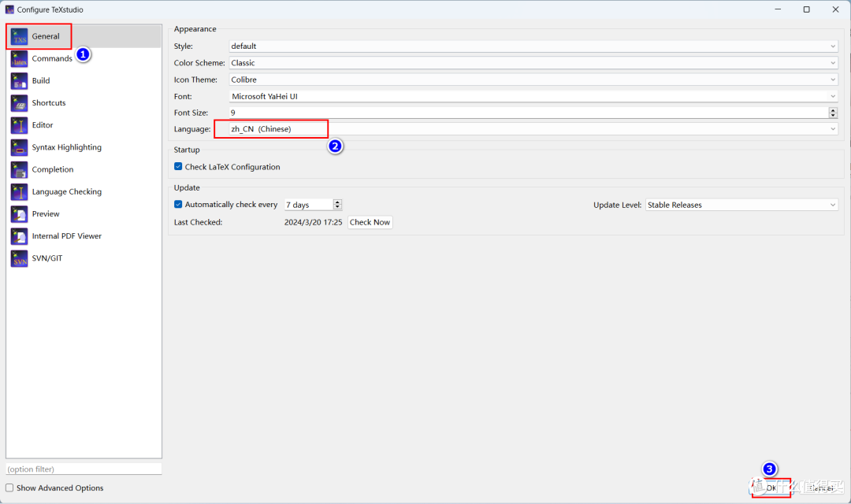Screen dimensions: 851x504
Task: Toggle Check LaTeX Configuration checkbox
Action: (178, 166)
